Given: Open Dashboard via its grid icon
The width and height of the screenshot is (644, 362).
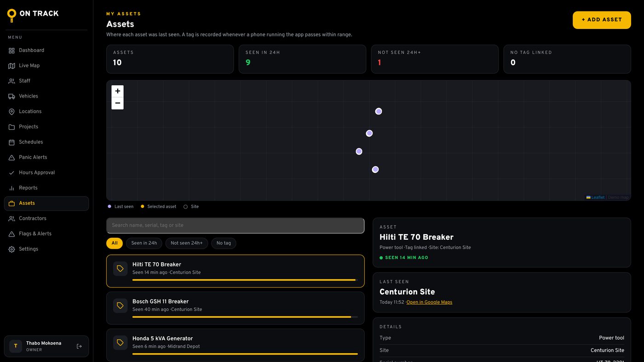Looking at the screenshot, I should (x=11, y=51).
